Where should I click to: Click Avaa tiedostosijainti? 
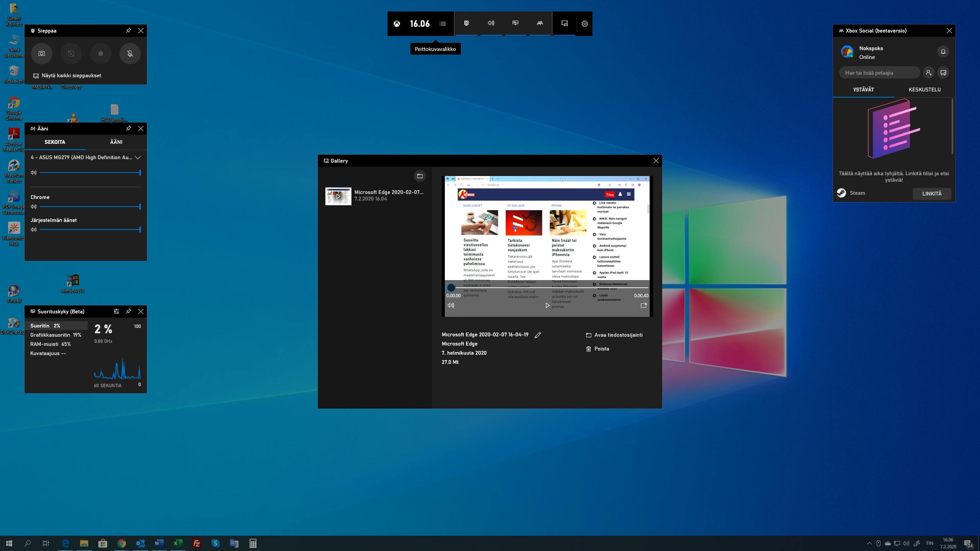614,335
